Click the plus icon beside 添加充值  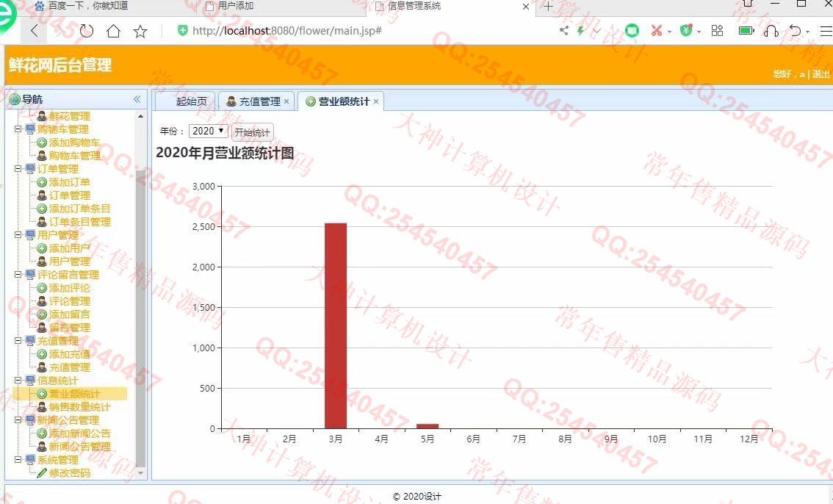tap(42, 354)
